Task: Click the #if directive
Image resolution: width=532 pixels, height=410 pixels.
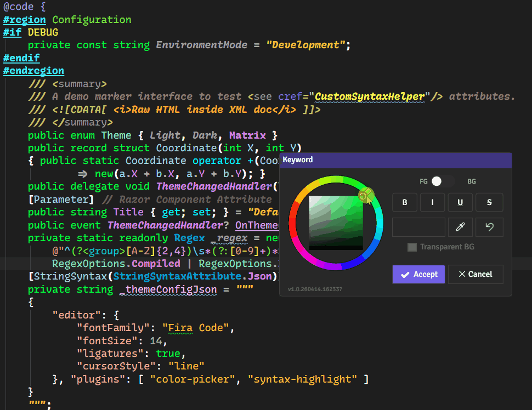Action: tap(12, 32)
